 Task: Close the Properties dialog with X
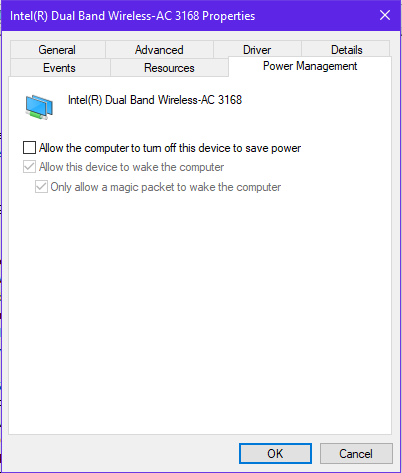pos(385,15)
